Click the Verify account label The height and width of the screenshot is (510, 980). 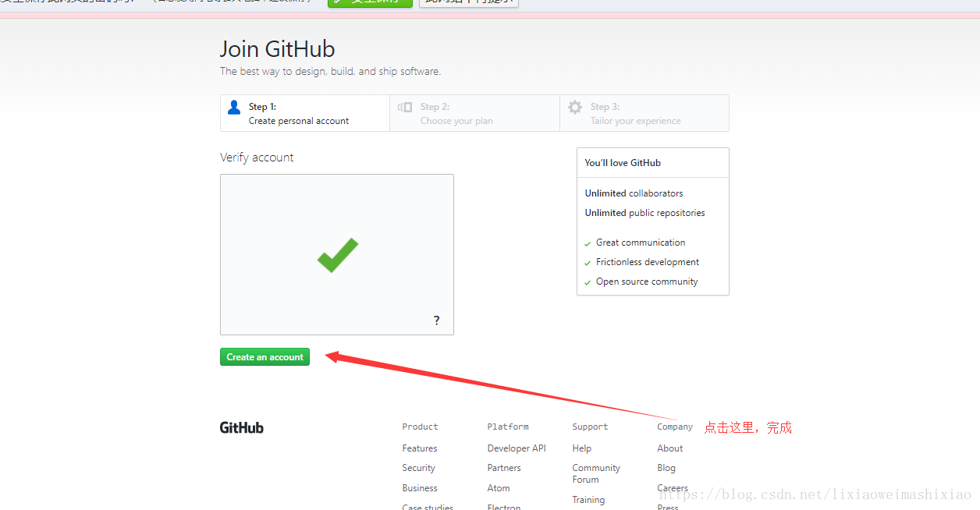(257, 158)
